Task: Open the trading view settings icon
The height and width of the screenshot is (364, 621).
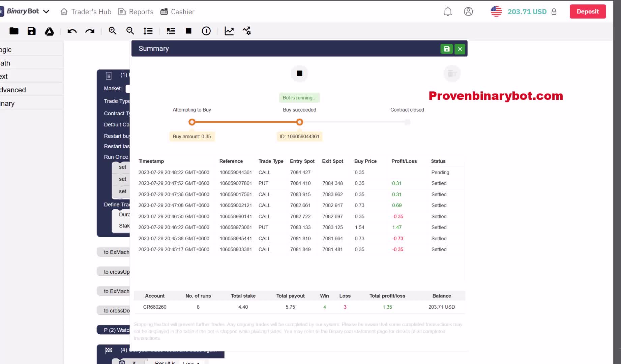Action: click(x=246, y=31)
